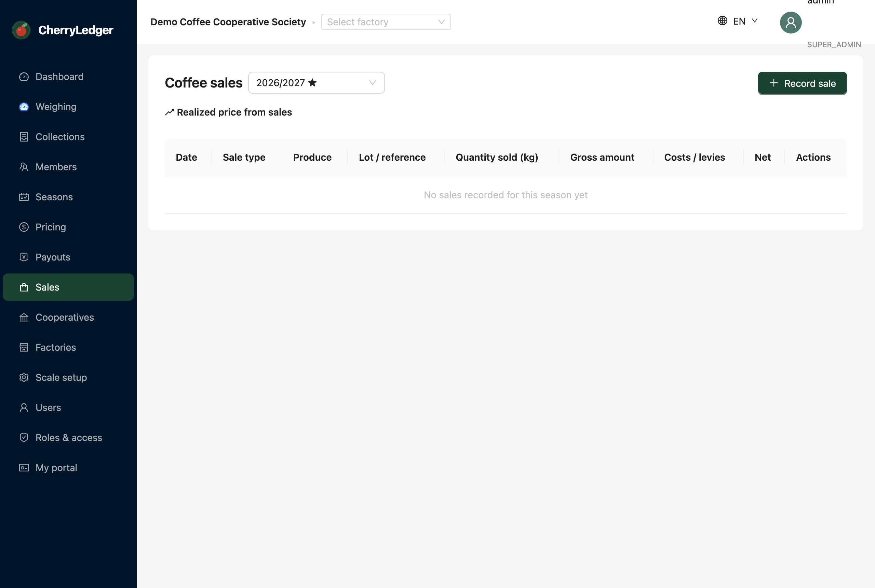
Task: Navigate to Factories
Action: (x=68, y=347)
